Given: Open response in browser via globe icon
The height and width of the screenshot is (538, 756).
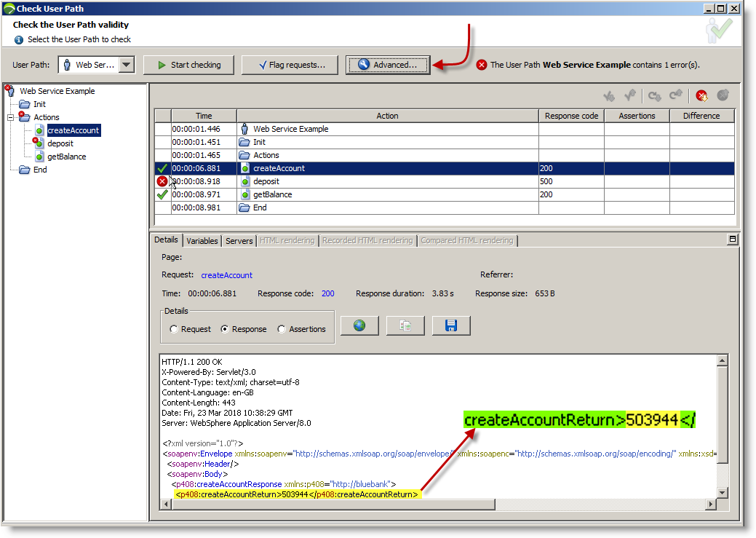Looking at the screenshot, I should [359, 325].
